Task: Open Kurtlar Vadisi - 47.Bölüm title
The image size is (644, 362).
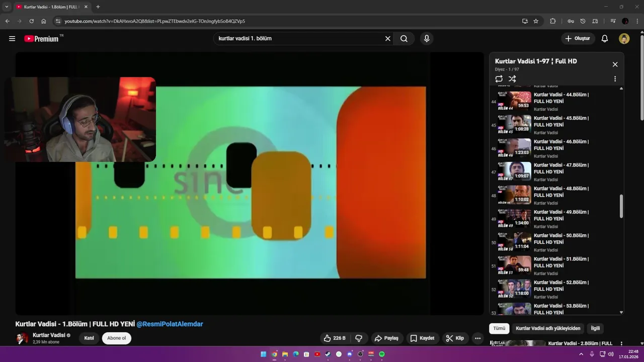Action: coord(561,168)
